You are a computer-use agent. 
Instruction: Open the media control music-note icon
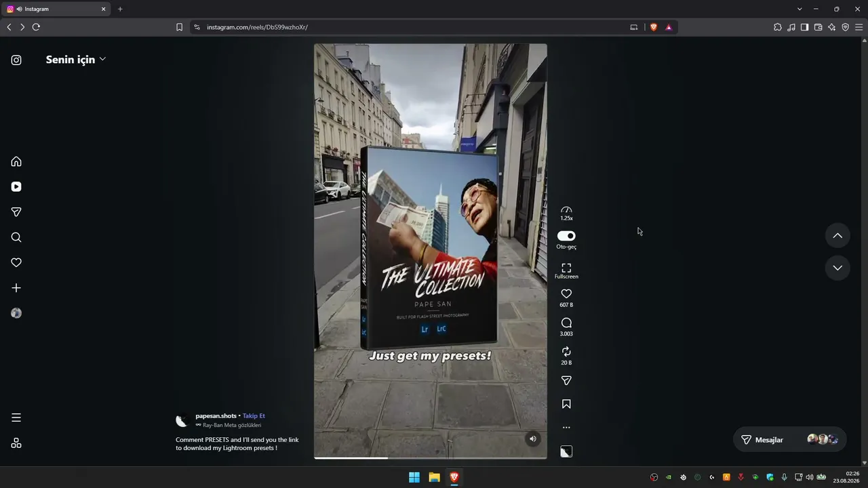(791, 27)
